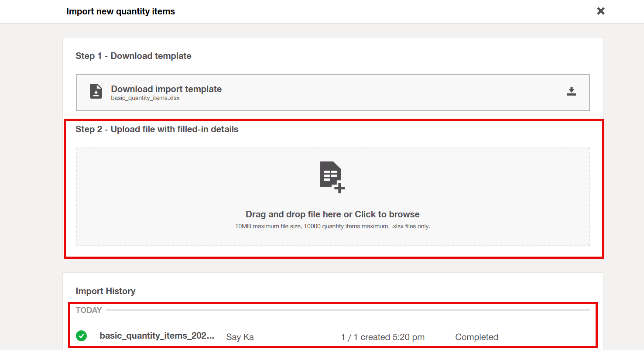Viewport: 644px width, 350px height.
Task: Click the Completed status label
Action: click(476, 337)
